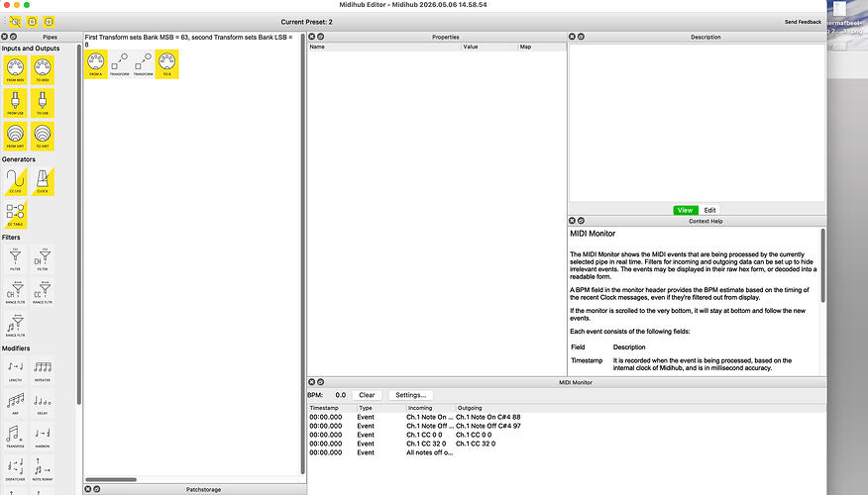Close the MIDI Monitor panel
The width and height of the screenshot is (868, 495).
(312, 382)
